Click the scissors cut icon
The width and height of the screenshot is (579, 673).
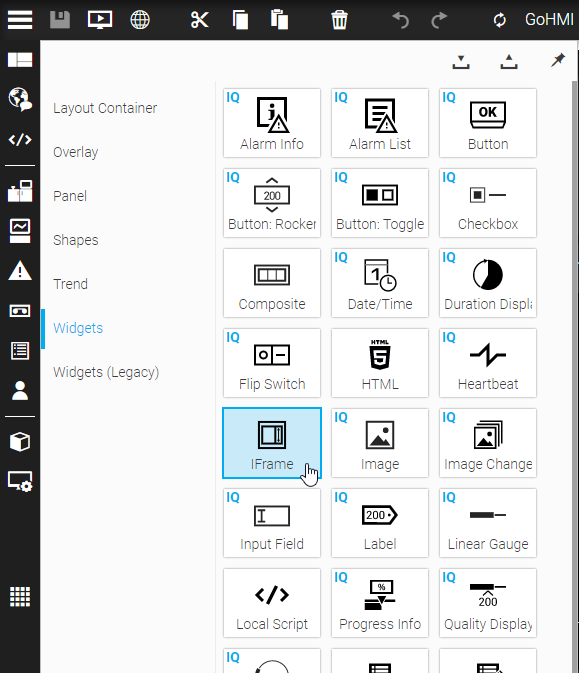(x=200, y=20)
